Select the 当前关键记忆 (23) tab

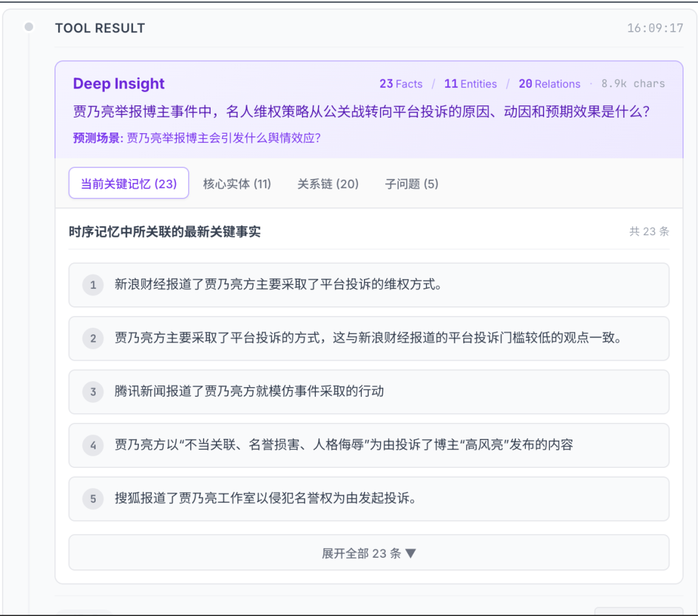(x=129, y=184)
